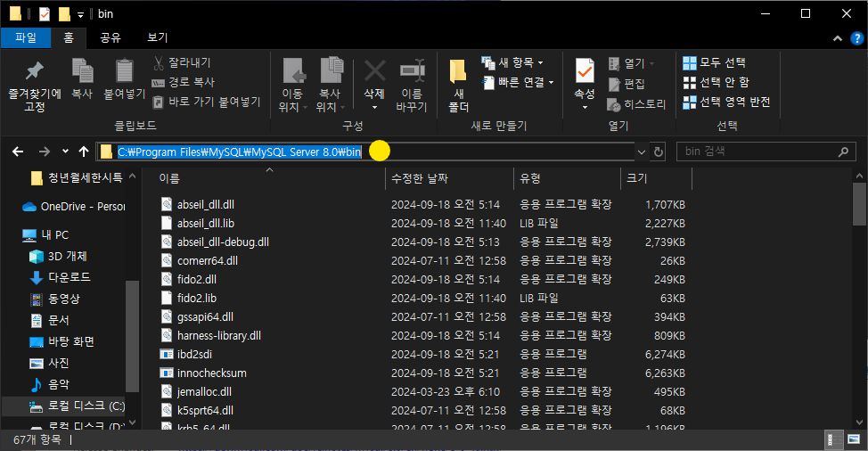Screen dimensions: 868x451
Task: Go forward with the right arrow
Action: click(45, 152)
